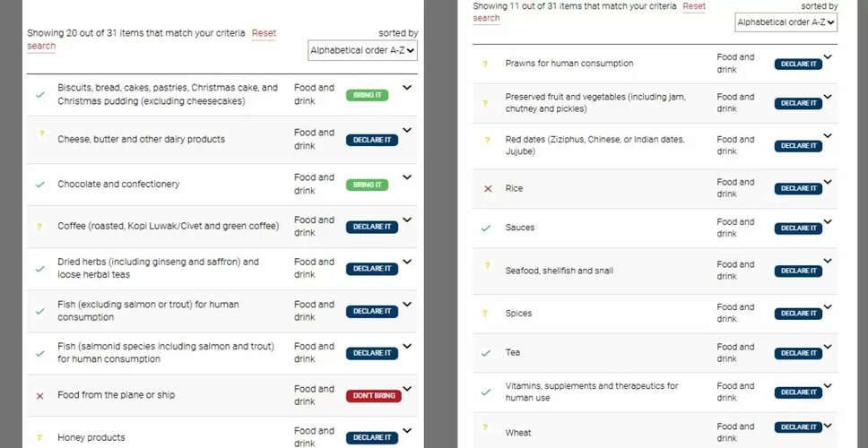
Task: Click green check icon next to Sauces
Action: (x=486, y=228)
